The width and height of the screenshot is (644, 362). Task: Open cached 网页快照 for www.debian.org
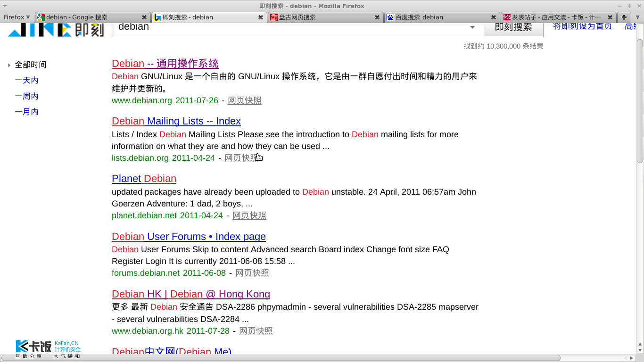click(245, 100)
